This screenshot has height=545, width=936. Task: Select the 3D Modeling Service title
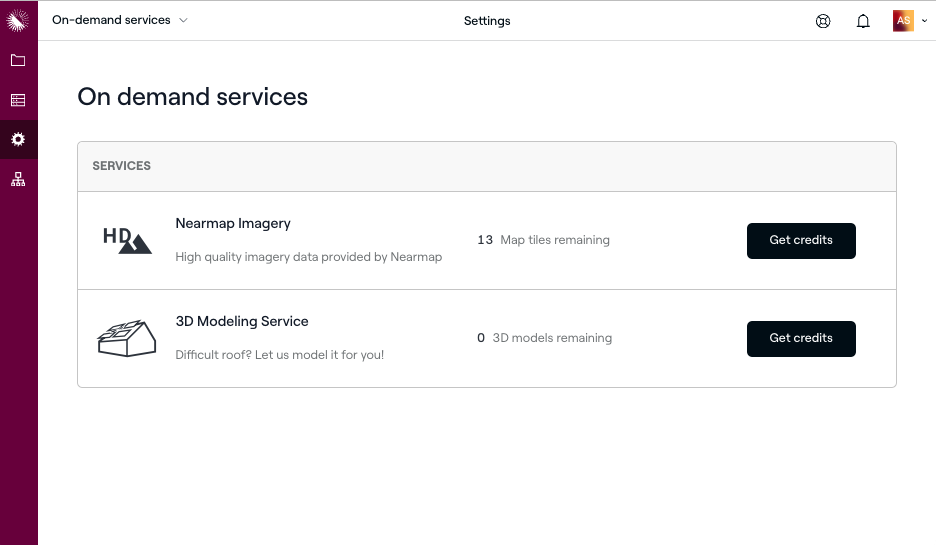coord(242,321)
